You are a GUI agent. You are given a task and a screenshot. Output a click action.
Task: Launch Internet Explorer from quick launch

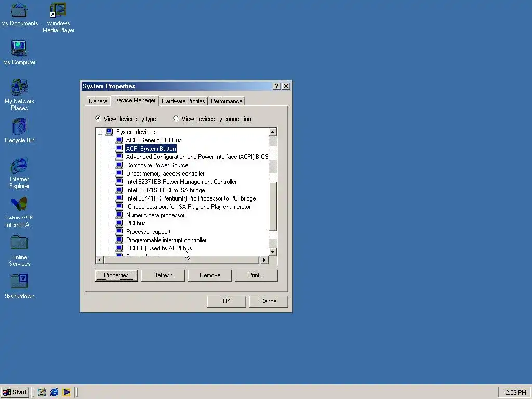coord(54,393)
